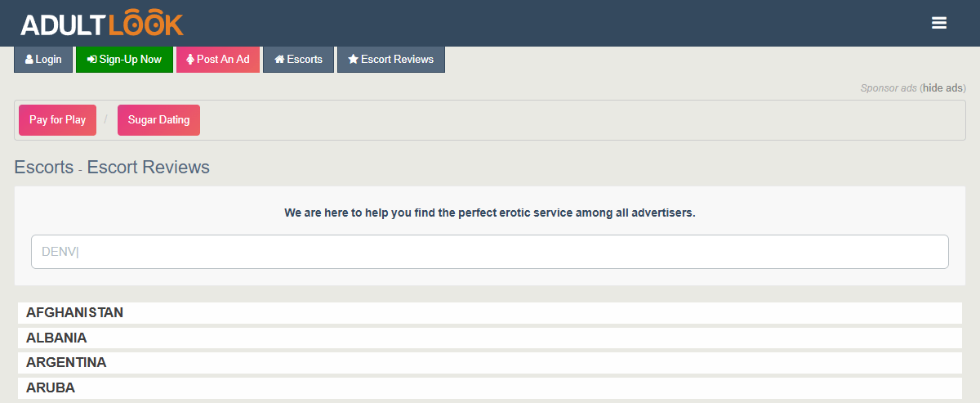Focus the location search field showing DENV

point(490,252)
